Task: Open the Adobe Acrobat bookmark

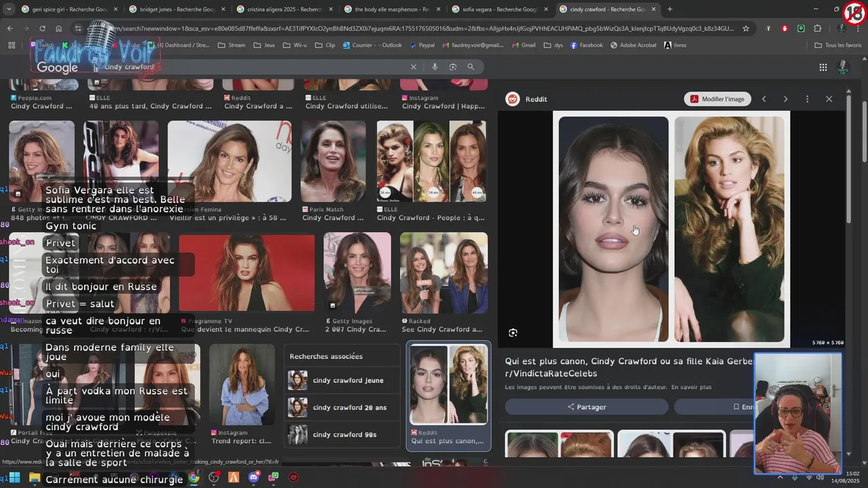Action: tap(633, 45)
